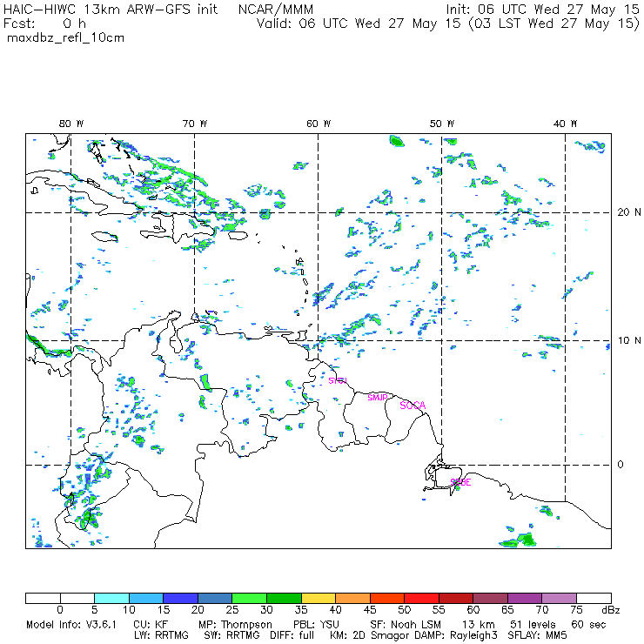Image resolution: width=644 pixels, height=644 pixels.
Task: Click the "HAIC-HIWC 13km ARW-GFS init" title
Action: (x=111, y=9)
